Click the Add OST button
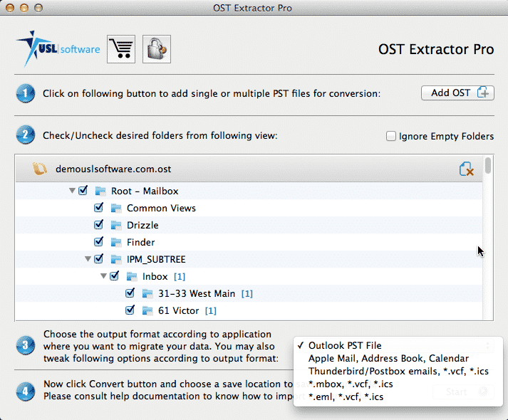Screen dimensions: 508x420 pos(457,93)
